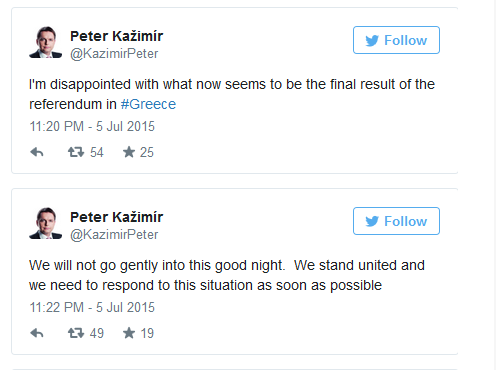Open Peter Kažimír name in first tweet
The height and width of the screenshot is (370, 496).
click(x=116, y=36)
